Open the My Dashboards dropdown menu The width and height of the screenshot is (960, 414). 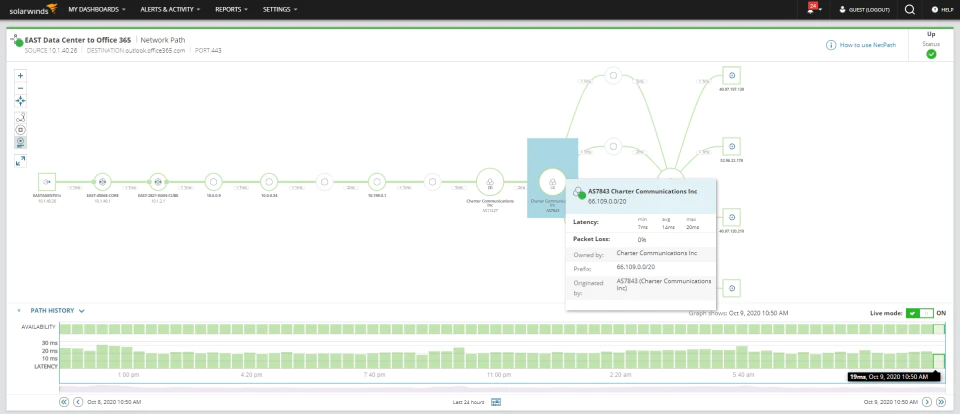click(x=97, y=9)
